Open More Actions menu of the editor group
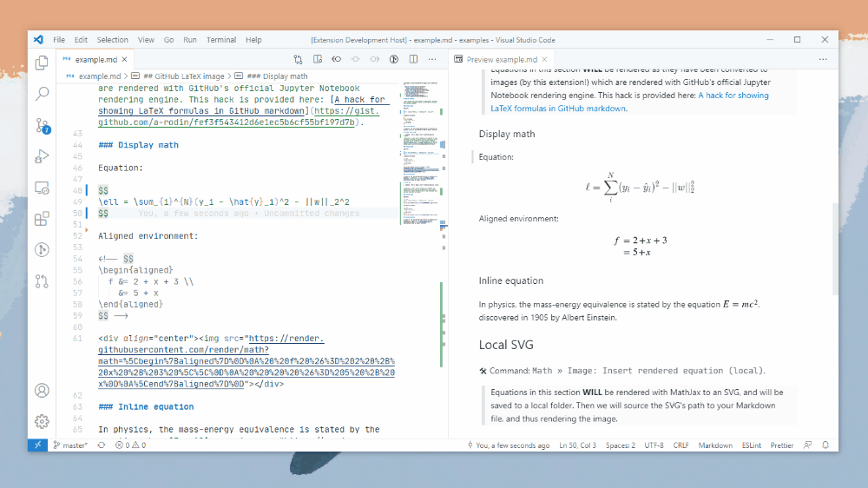This screenshot has height=488, width=868. click(432, 59)
